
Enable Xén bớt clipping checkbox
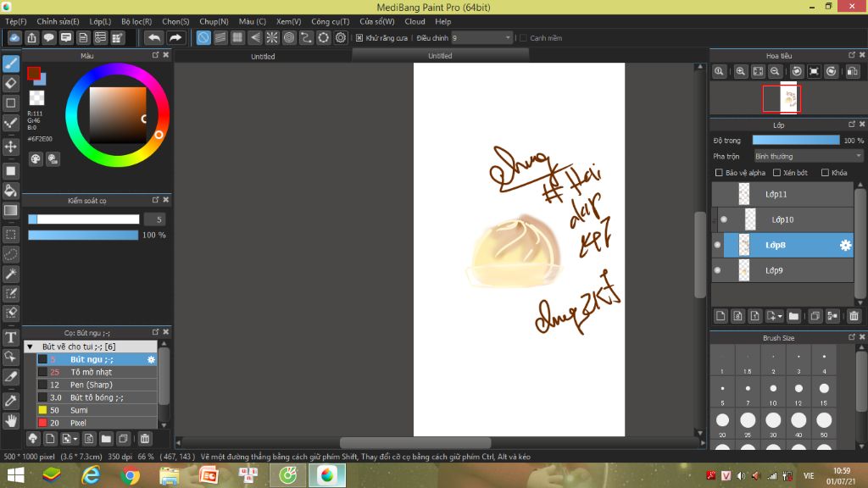776,173
